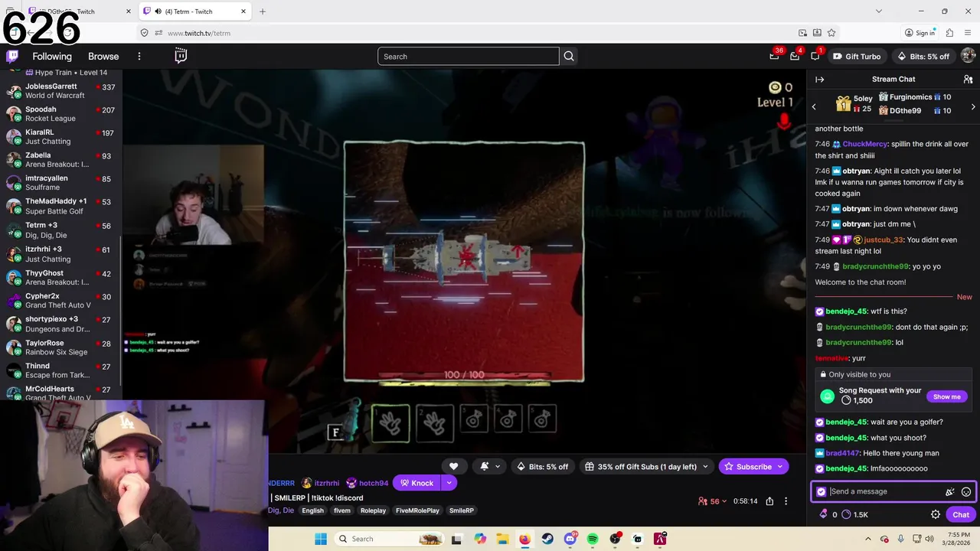List all open browser tabs
Viewport: 980px width, 551px height.
click(x=878, y=11)
